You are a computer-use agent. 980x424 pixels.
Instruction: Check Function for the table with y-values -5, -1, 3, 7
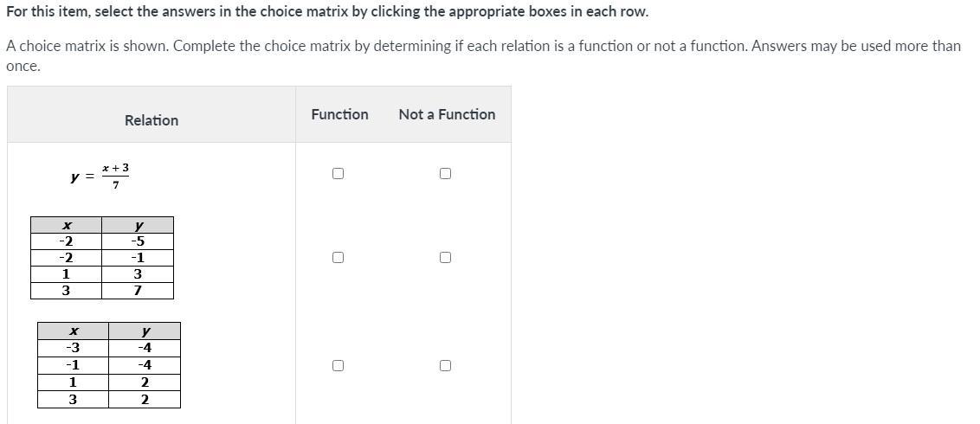pyautogui.click(x=338, y=257)
